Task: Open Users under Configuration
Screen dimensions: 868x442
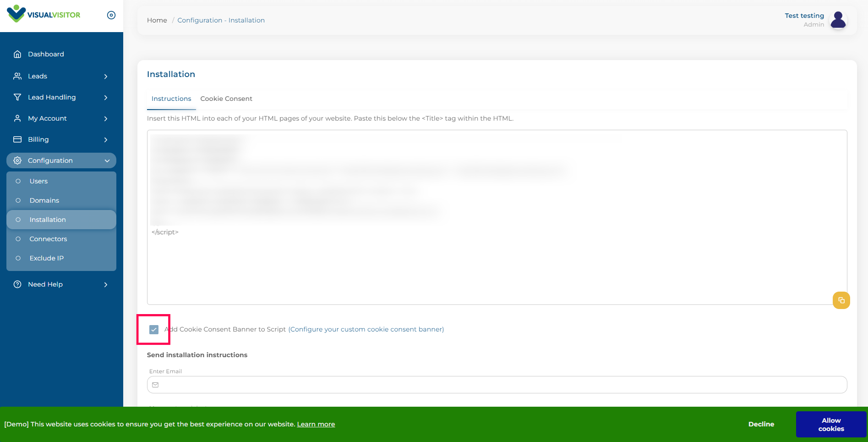Action: [61, 181]
